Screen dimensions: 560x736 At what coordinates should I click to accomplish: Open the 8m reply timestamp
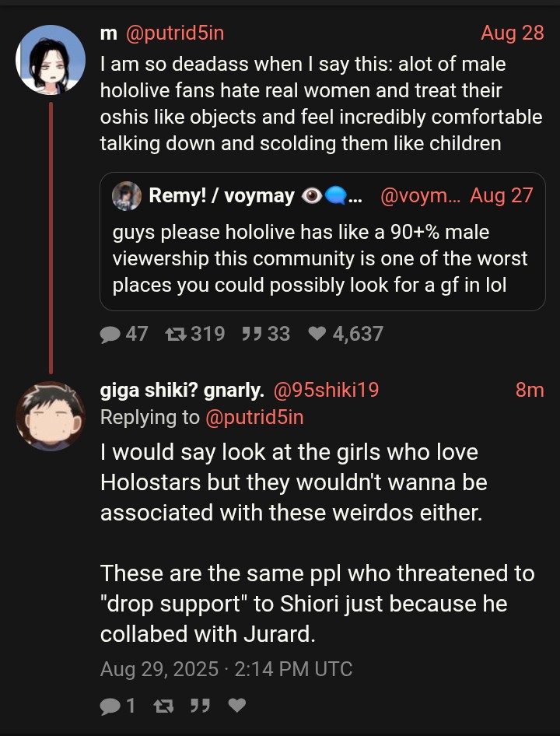(530, 390)
